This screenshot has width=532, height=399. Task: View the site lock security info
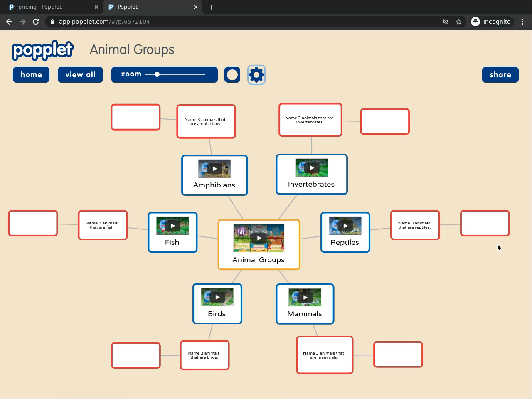click(52, 22)
